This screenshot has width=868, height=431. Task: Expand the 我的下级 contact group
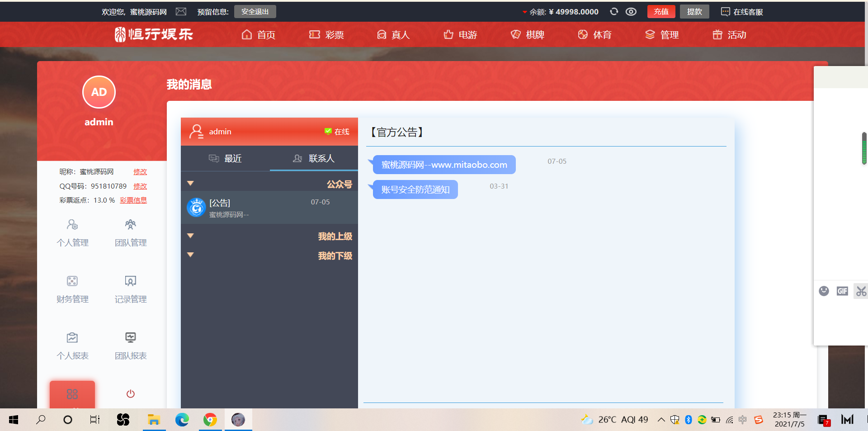[190, 255]
